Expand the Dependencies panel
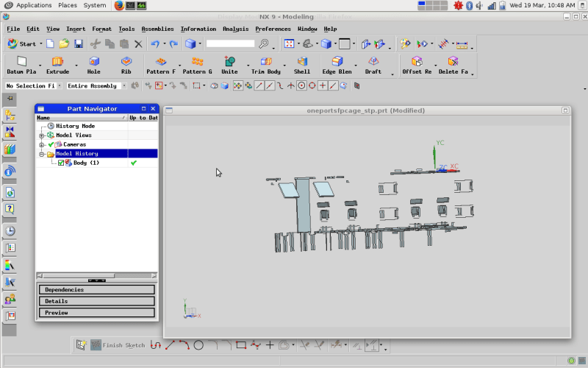This screenshot has height=368, width=588. click(x=97, y=289)
